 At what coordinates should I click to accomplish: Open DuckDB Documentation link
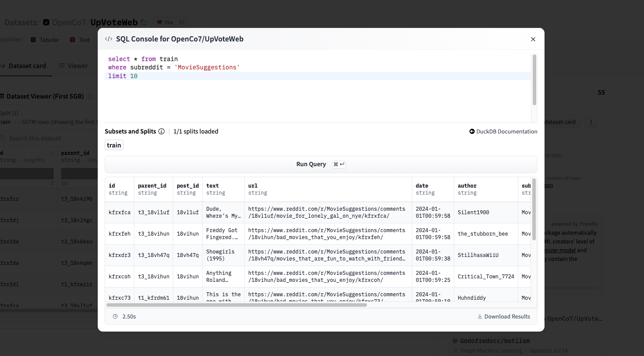click(x=506, y=131)
